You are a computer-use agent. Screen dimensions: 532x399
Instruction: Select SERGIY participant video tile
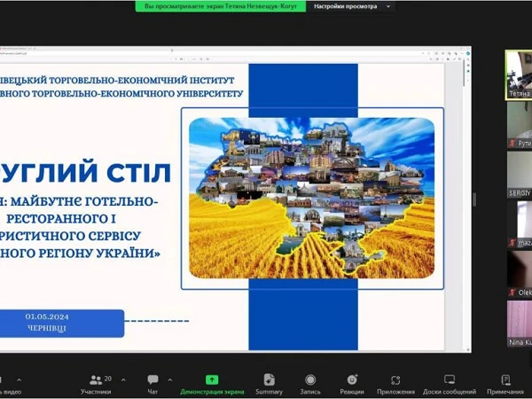coord(519,174)
